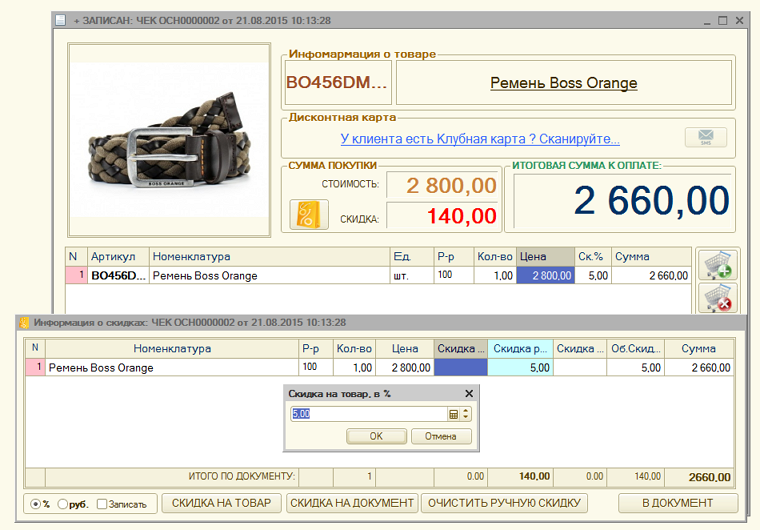Viewport: 760px width, 530px height.
Task: Click 2 660,00 sum cell in check table
Action: coord(651,275)
